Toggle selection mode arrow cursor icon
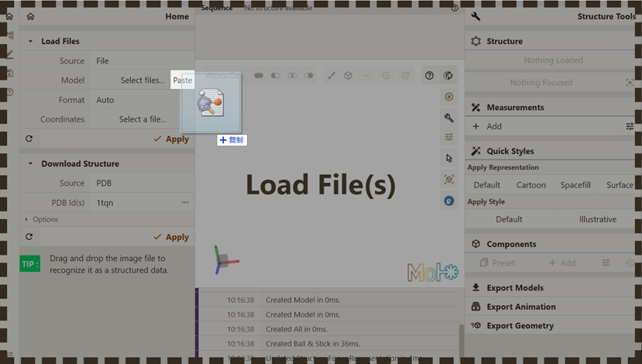This screenshot has height=364, width=642. click(448, 158)
